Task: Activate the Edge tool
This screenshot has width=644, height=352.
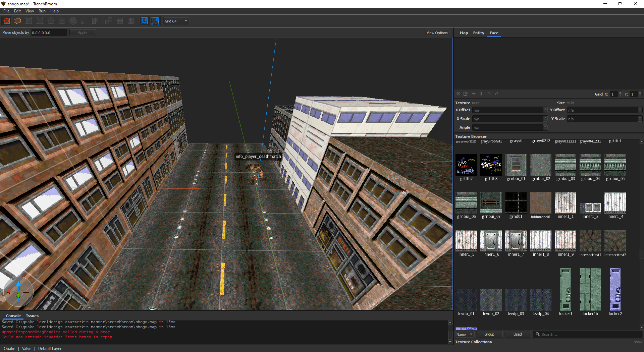Action: click(51, 21)
